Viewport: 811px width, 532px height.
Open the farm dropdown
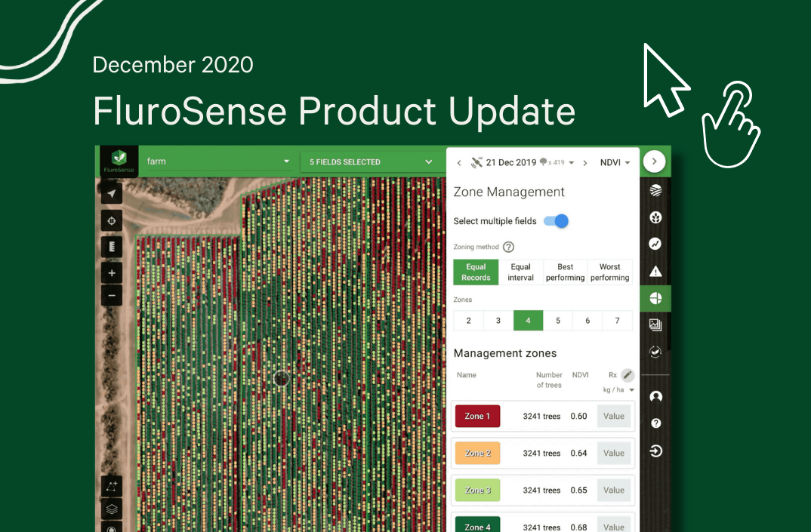(217, 161)
